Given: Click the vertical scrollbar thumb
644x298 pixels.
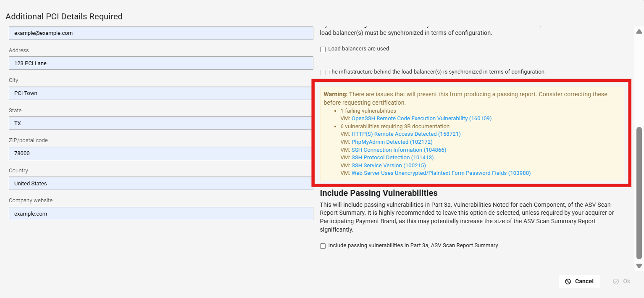Looking at the screenshot, I should (x=639, y=193).
